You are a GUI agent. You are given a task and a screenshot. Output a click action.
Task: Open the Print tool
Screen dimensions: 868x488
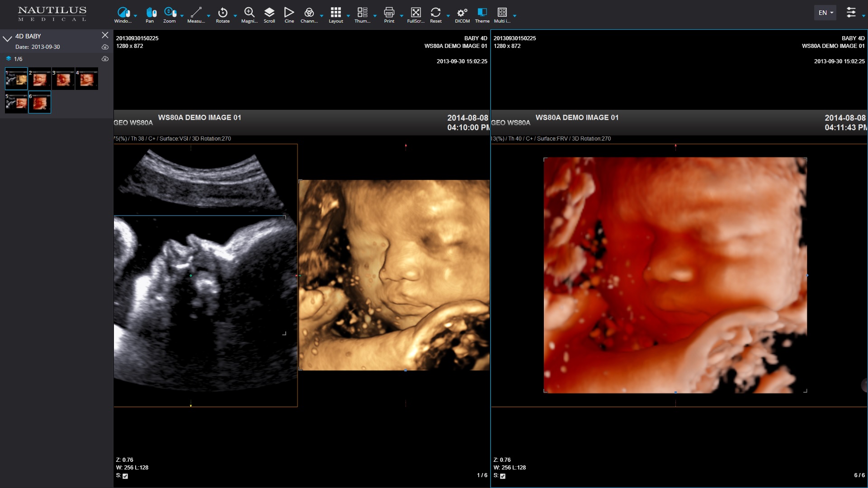389,14
